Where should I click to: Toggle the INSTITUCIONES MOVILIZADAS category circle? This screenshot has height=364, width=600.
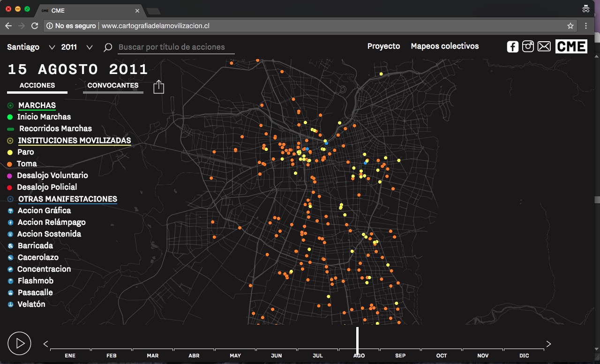point(10,141)
